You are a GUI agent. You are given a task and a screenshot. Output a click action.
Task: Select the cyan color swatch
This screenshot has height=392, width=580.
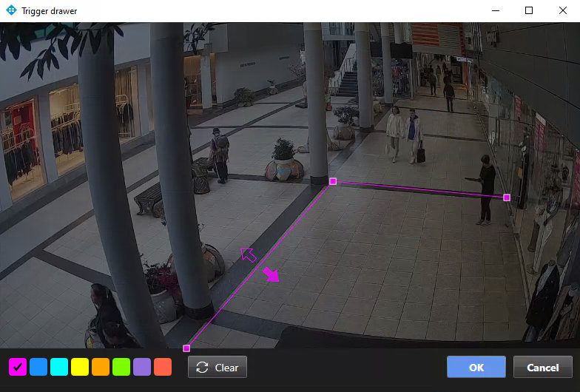(59, 367)
